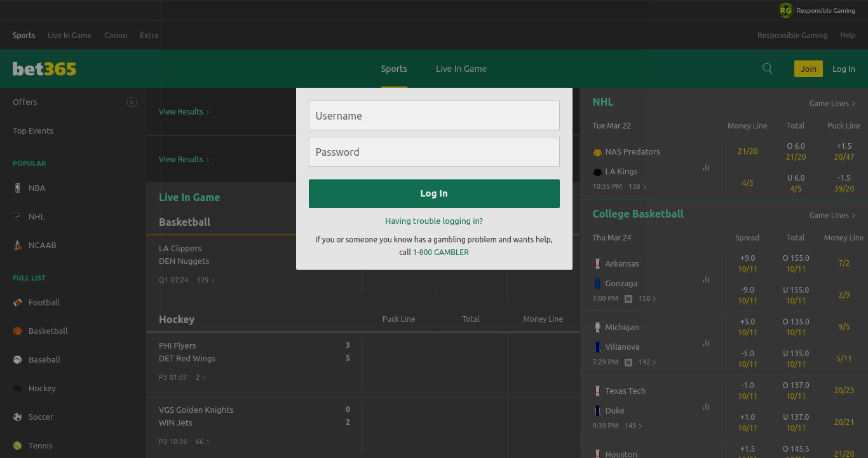This screenshot has width=868, height=458.
Task: Select the Hockey sidebar icon
Action: pyautogui.click(x=17, y=388)
